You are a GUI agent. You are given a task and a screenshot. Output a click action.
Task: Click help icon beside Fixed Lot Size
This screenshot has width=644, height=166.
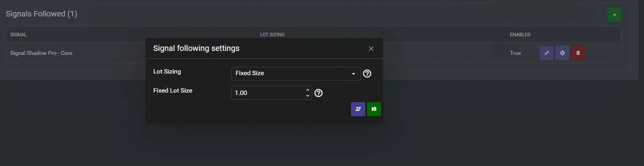(x=318, y=93)
